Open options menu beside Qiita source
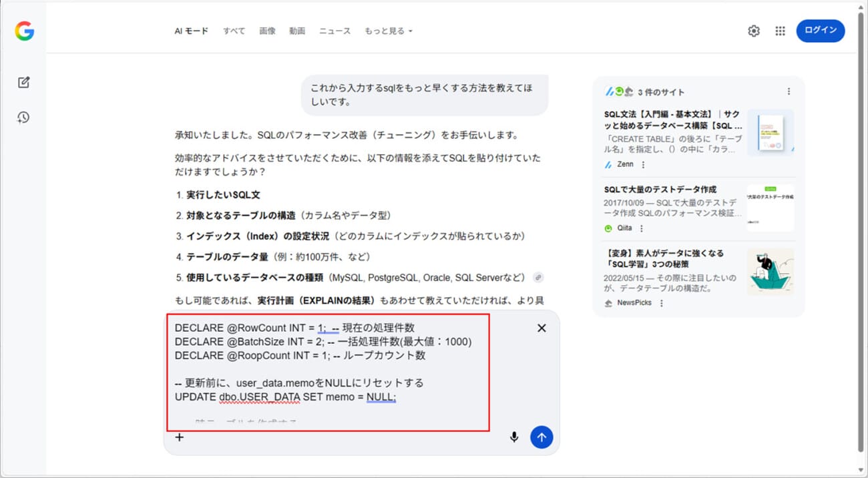 (x=642, y=228)
